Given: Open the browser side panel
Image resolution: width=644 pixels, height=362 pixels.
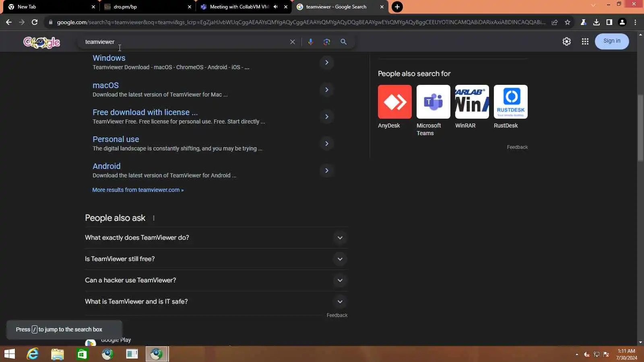Looking at the screenshot, I should (x=609, y=22).
